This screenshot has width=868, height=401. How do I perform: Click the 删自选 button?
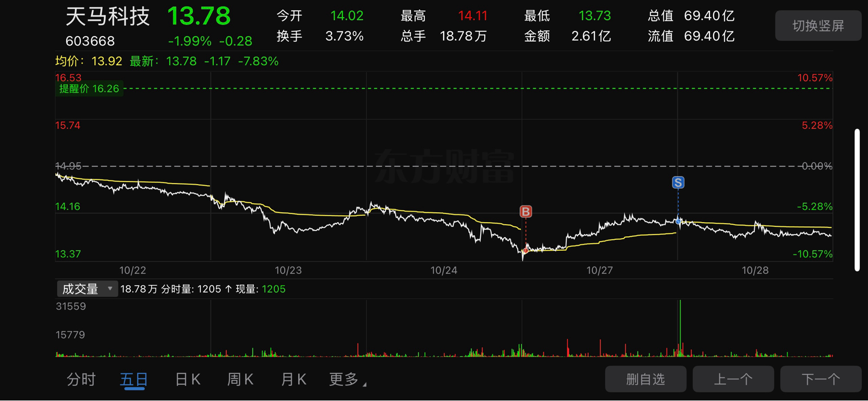pyautogui.click(x=645, y=379)
